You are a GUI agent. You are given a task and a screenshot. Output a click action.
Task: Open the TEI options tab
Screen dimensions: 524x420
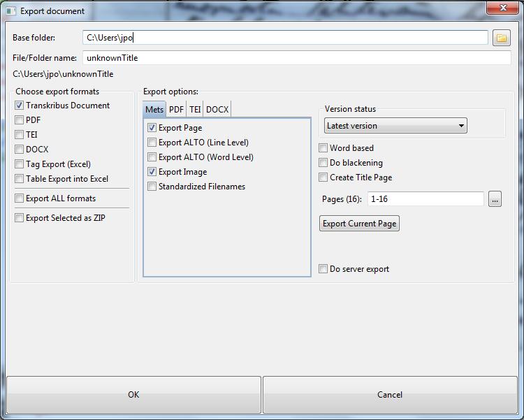pyautogui.click(x=195, y=109)
